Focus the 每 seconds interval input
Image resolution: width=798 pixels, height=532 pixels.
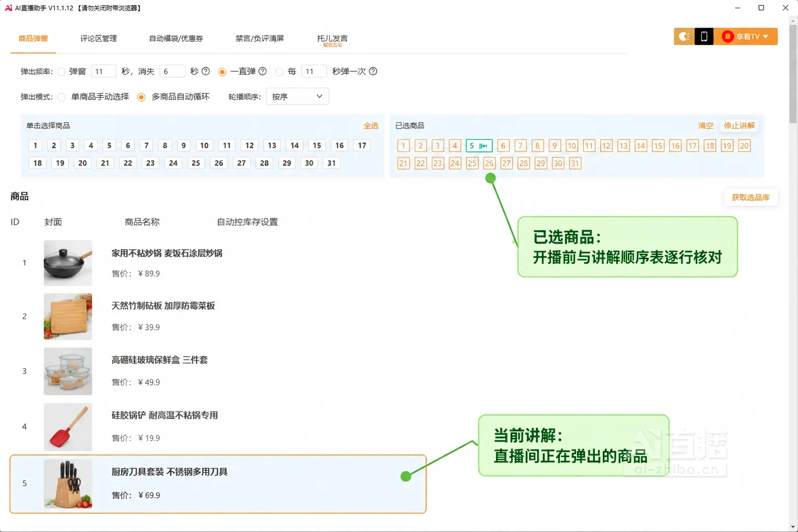point(314,71)
